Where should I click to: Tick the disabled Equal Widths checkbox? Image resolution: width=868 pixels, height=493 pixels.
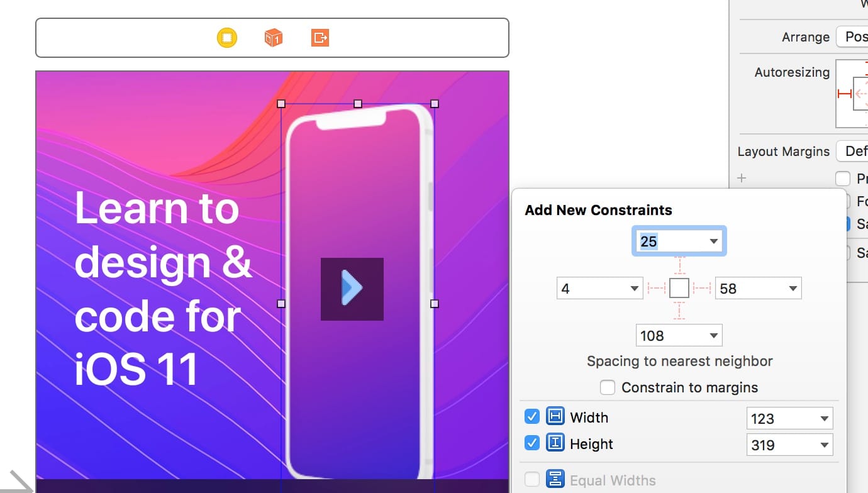coord(532,480)
